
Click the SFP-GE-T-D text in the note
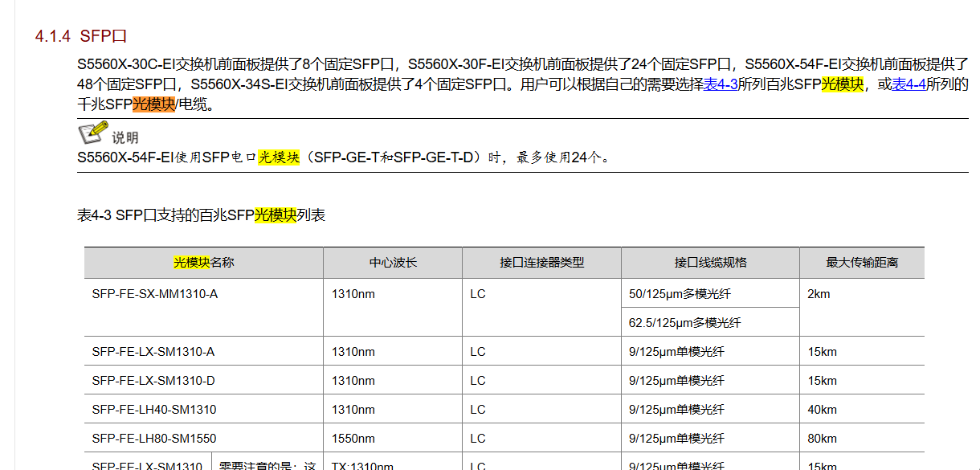pos(434,157)
